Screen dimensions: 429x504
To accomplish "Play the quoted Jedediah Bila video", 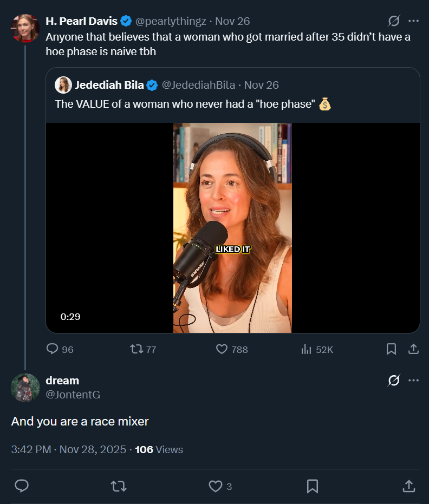I will point(232,227).
